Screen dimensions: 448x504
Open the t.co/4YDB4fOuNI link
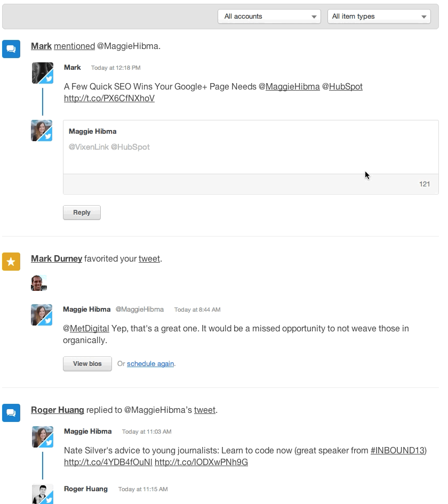point(108,462)
